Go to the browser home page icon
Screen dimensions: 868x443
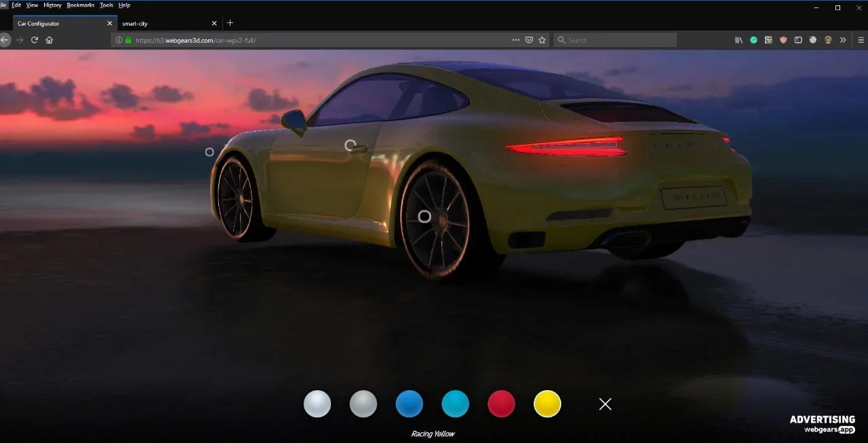50,40
